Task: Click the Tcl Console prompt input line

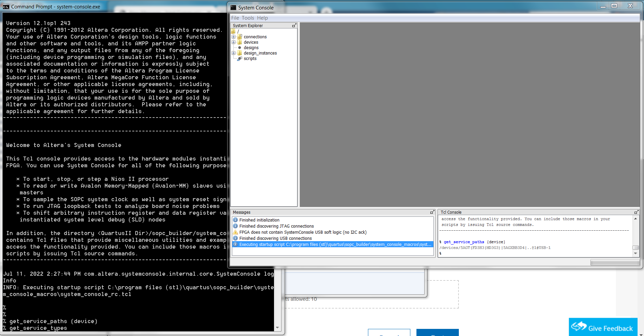Action: click(x=536, y=253)
